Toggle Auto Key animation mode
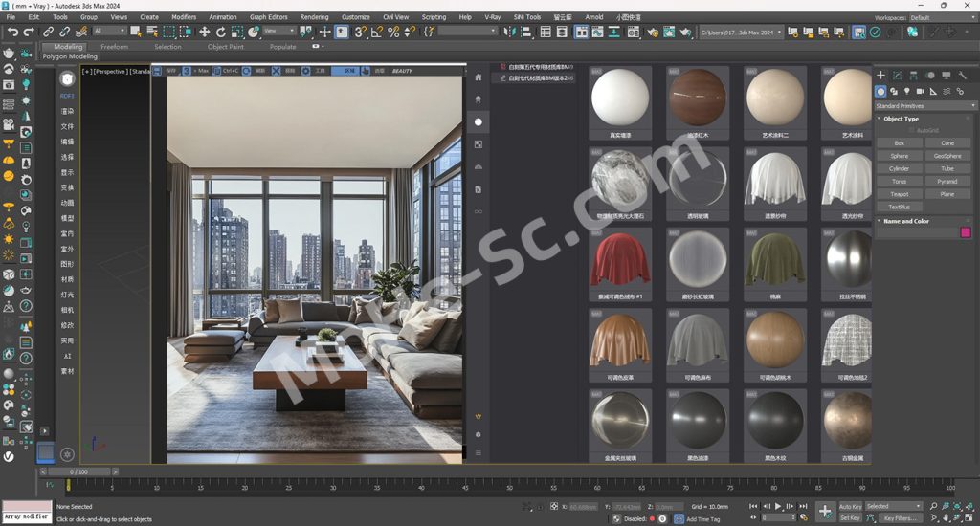 [x=850, y=506]
